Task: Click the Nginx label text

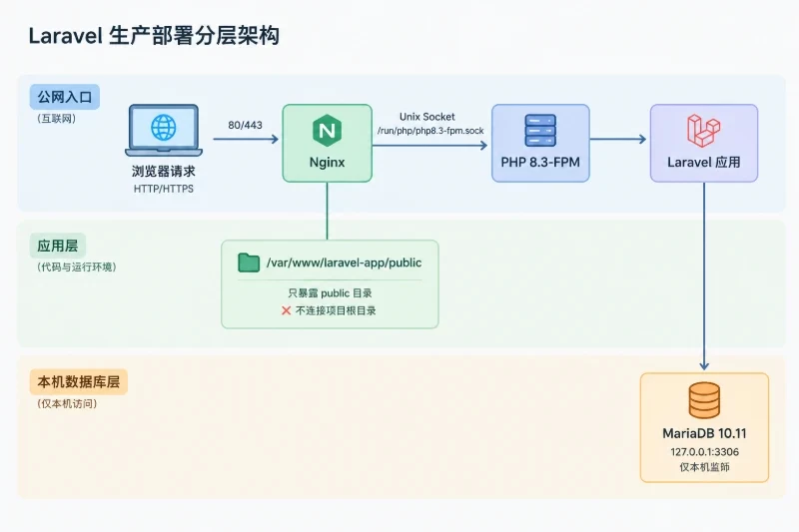Action: point(328,163)
